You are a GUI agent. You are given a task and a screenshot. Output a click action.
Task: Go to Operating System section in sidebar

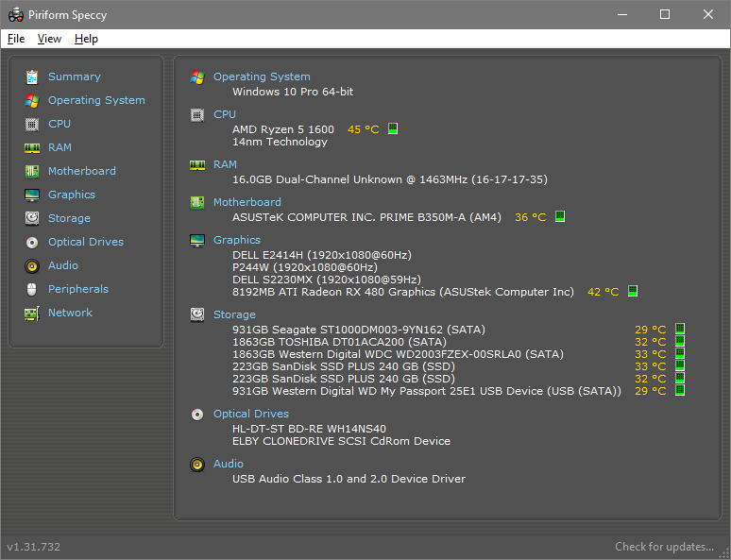tap(96, 100)
